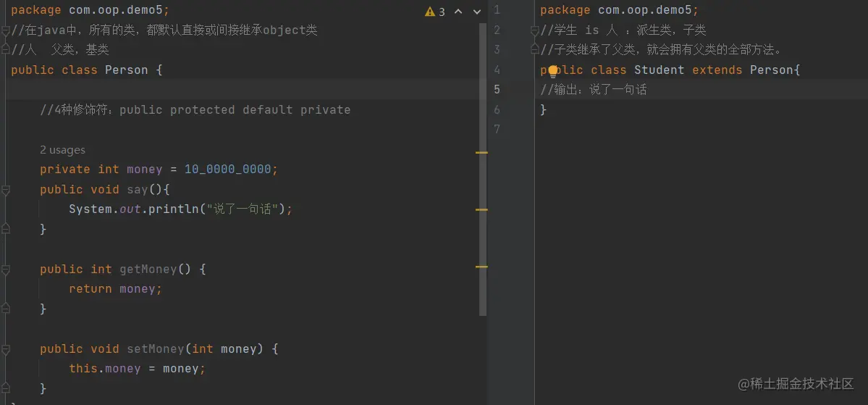Click the '2 usages' inlay hint above money field

pos(62,149)
